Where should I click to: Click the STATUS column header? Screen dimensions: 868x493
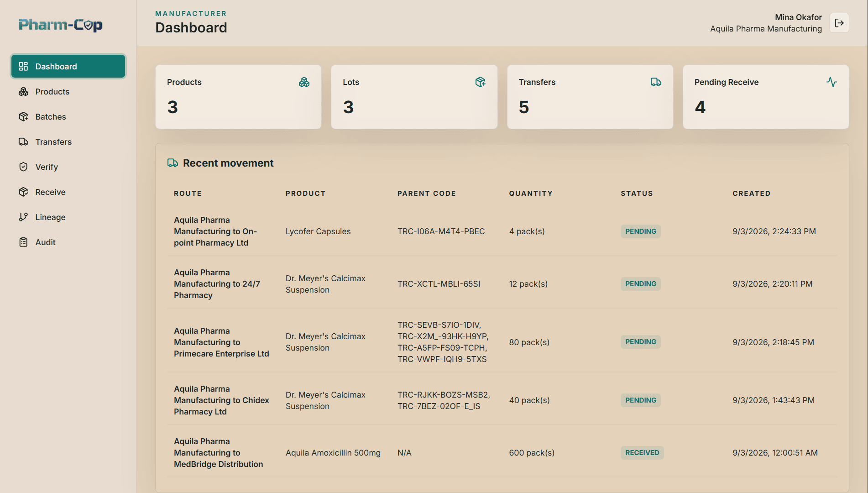coord(637,194)
